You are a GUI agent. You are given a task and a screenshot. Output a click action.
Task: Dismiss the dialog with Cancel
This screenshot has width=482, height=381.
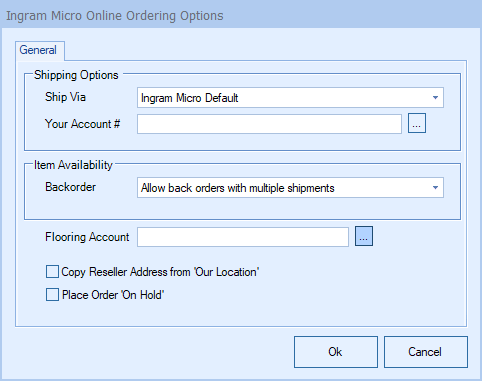pos(426,352)
